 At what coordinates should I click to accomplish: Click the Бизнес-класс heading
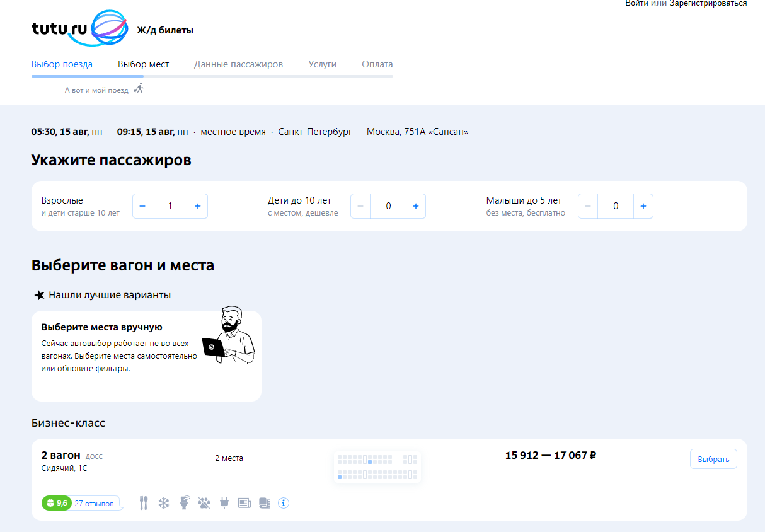68,423
